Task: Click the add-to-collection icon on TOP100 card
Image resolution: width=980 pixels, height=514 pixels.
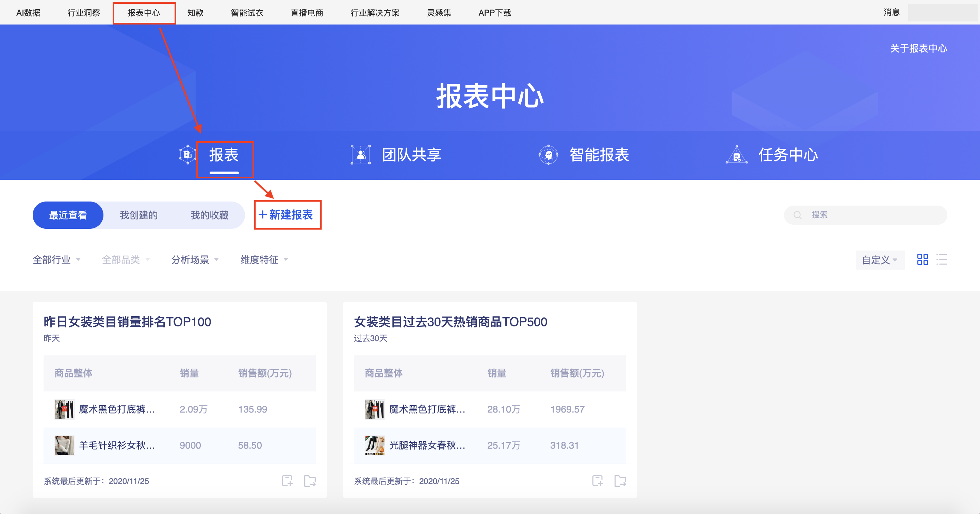Action: (288, 481)
